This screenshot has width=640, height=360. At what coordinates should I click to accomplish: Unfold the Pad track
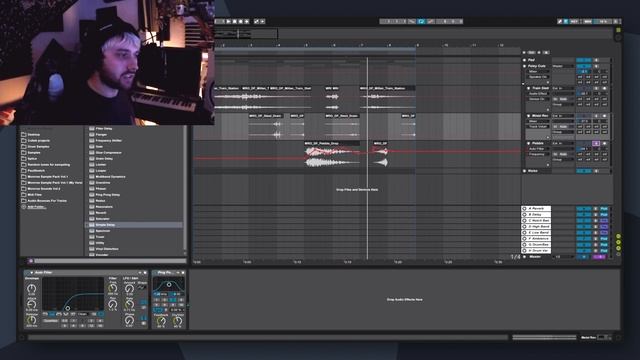tap(524, 60)
